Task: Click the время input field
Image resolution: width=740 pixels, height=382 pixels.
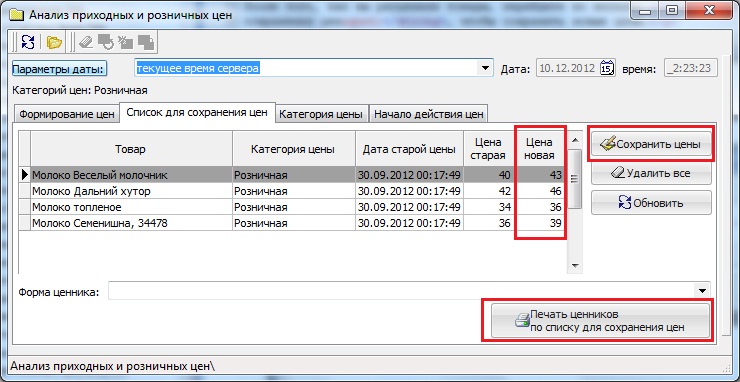Action: click(x=691, y=68)
